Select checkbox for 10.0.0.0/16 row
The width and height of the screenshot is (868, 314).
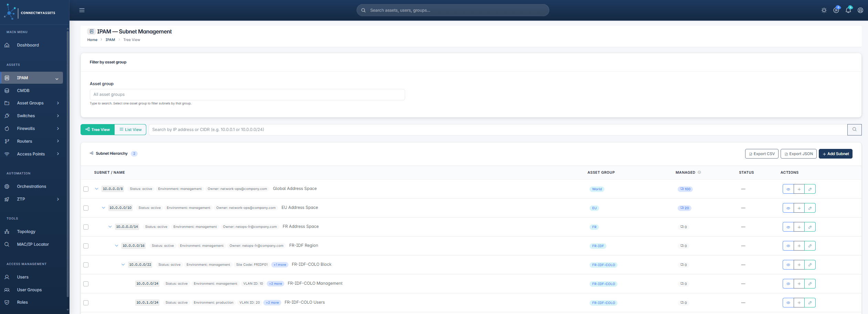(86, 246)
